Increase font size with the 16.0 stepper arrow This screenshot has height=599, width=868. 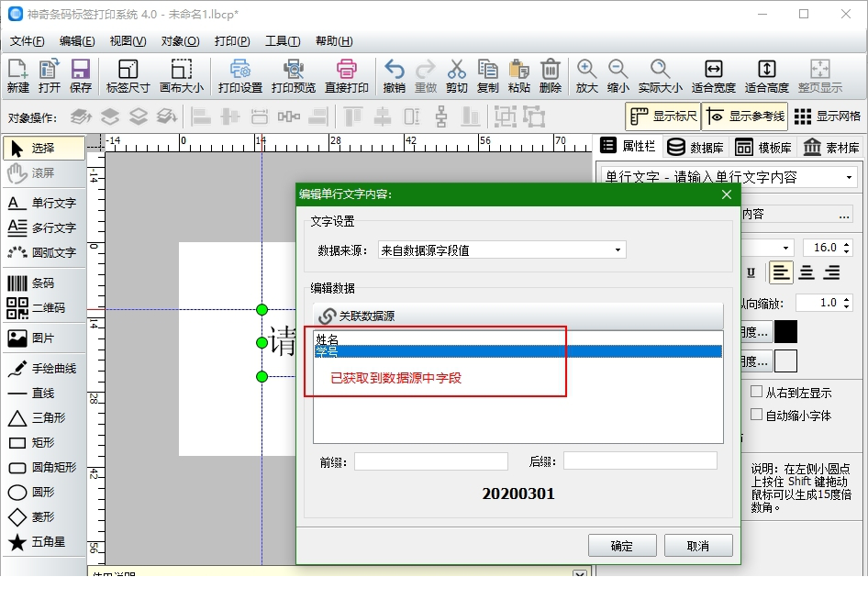[x=847, y=240]
